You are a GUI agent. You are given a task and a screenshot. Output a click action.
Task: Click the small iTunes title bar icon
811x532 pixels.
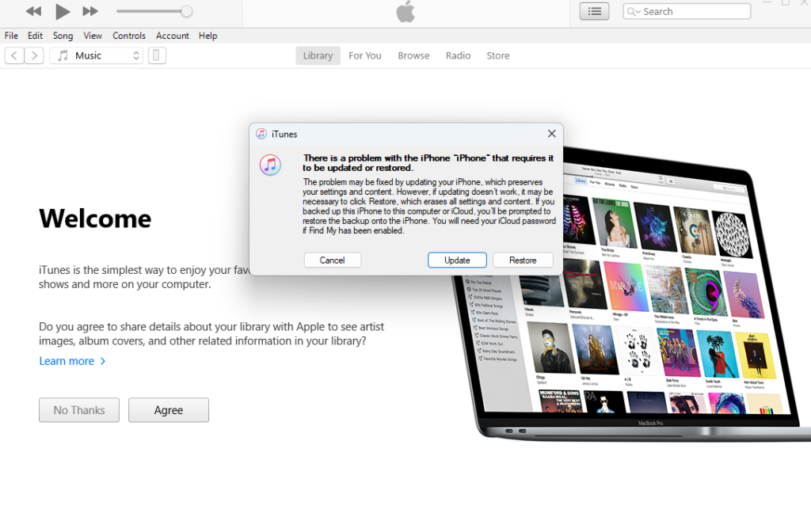pyautogui.click(x=261, y=134)
